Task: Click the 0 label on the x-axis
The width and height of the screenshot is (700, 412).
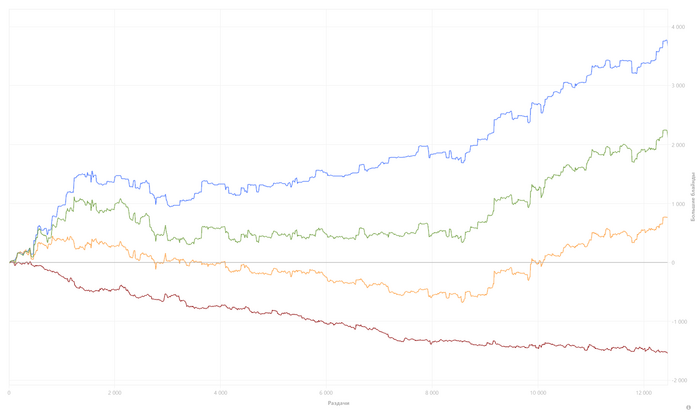Action: point(9,391)
